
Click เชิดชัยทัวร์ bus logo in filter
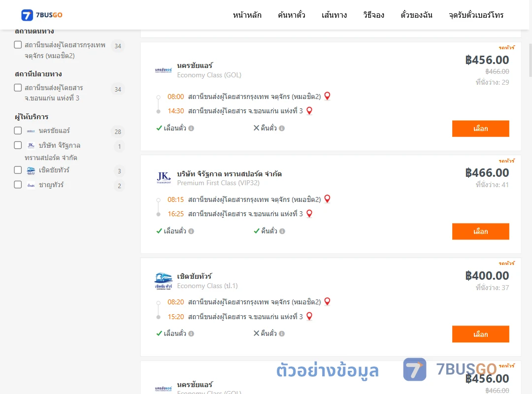coord(31,170)
